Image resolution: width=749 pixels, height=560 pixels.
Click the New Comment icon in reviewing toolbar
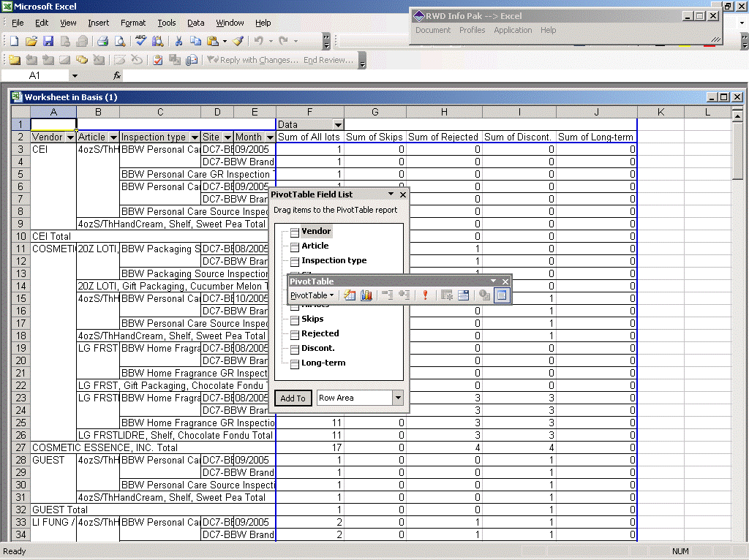click(x=15, y=60)
